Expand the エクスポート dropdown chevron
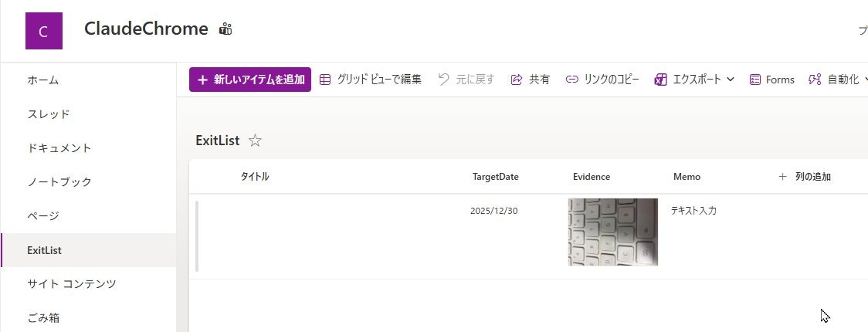The width and height of the screenshot is (868, 332). [731, 80]
